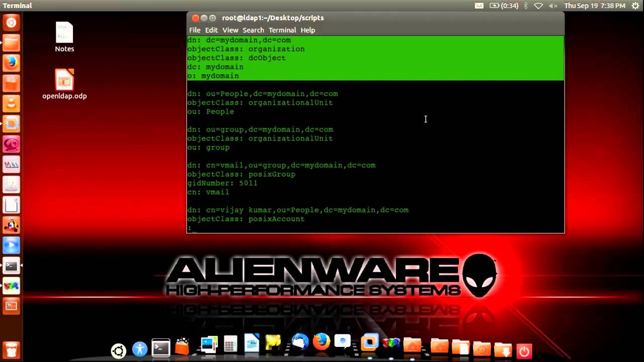Click text 'dn: dc=mydomain,dc=com'
644x362 pixels.
click(x=239, y=40)
